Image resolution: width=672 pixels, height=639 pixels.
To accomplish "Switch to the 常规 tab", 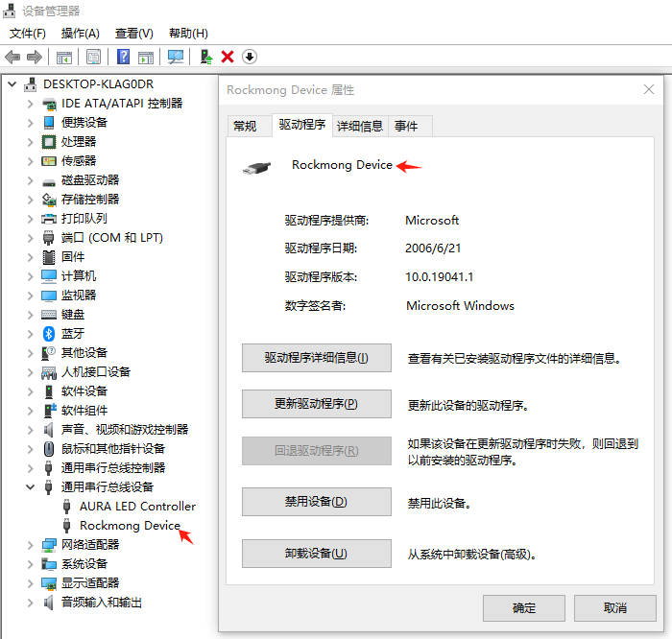I will click(x=249, y=126).
